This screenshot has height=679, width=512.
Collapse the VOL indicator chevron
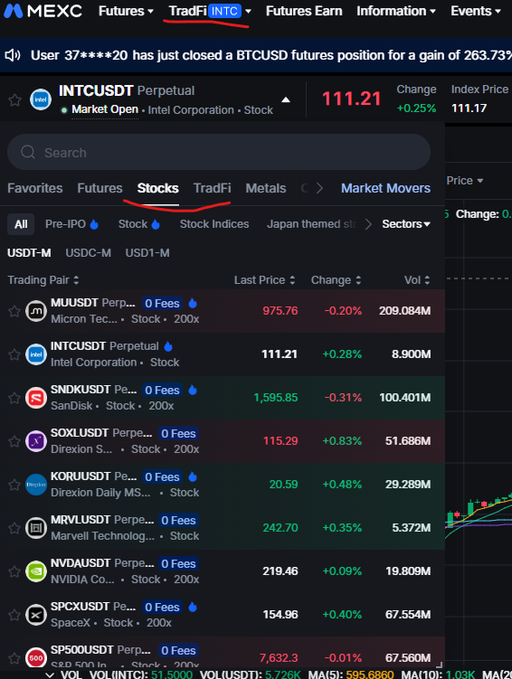pyautogui.click(x=50, y=674)
